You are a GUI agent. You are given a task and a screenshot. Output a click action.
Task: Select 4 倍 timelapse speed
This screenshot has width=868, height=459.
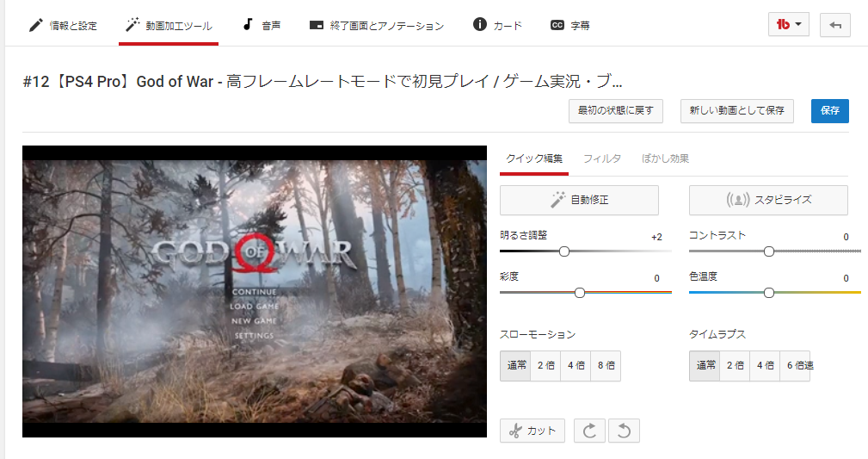click(765, 366)
